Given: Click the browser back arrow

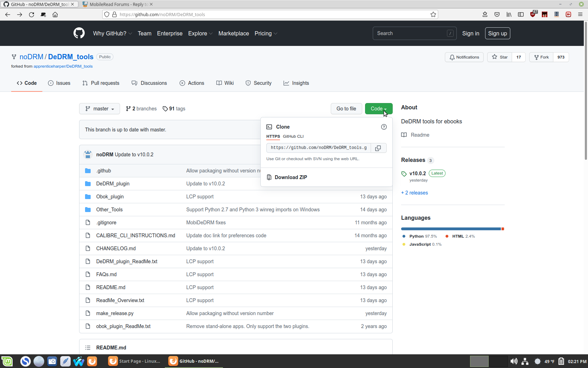Looking at the screenshot, I should click(8, 14).
